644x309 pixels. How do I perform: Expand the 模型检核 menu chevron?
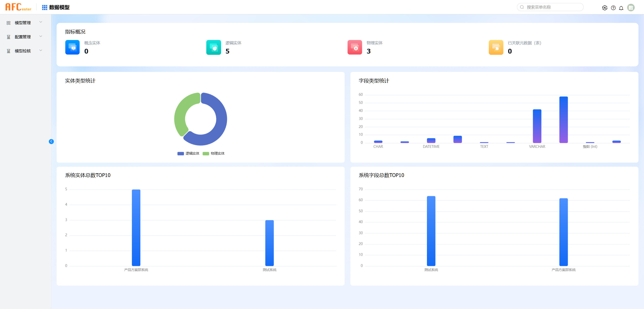tap(41, 51)
